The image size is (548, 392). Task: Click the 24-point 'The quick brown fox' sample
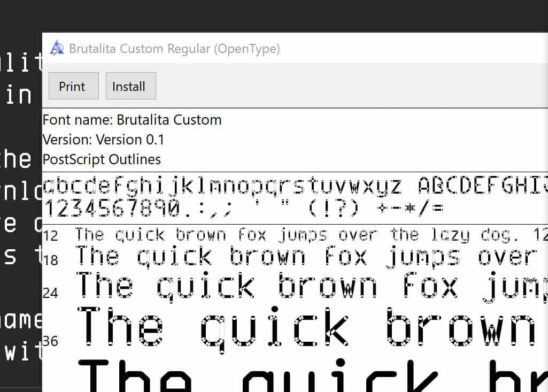[312, 287]
